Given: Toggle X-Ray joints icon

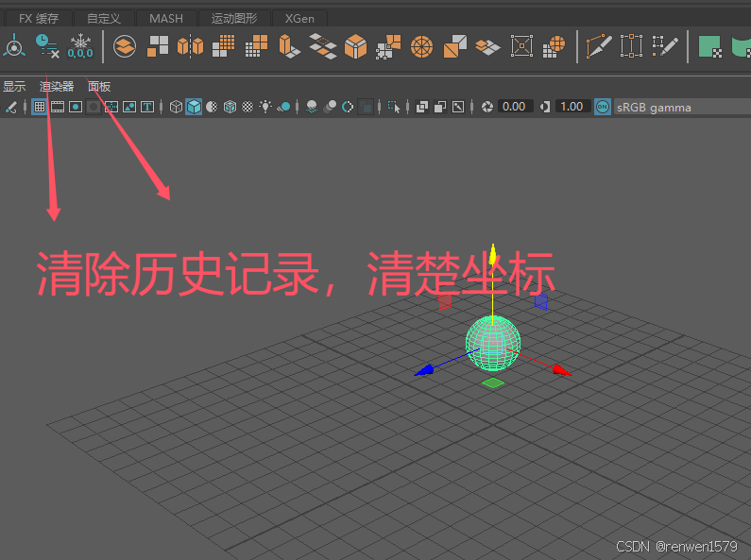Looking at the screenshot, I should pyautogui.click(x=458, y=107).
